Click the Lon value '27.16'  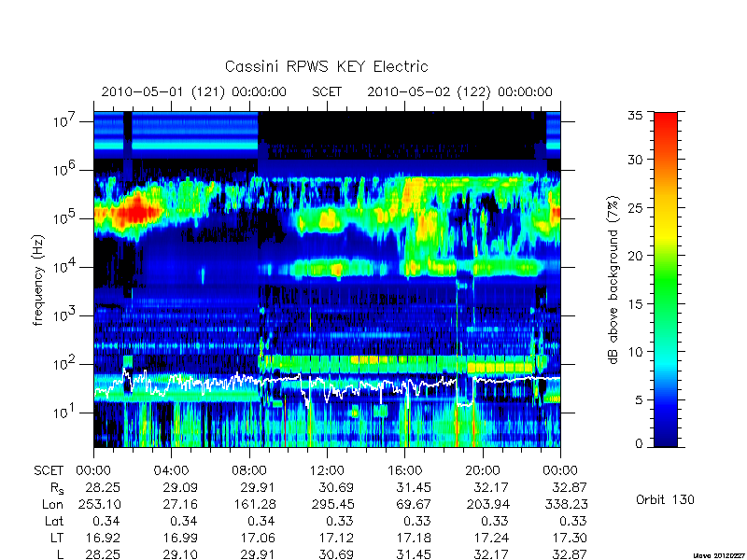(x=179, y=504)
